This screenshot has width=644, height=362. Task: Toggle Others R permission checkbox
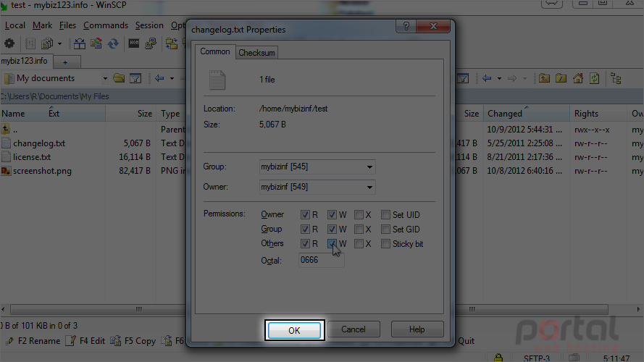[x=305, y=244]
